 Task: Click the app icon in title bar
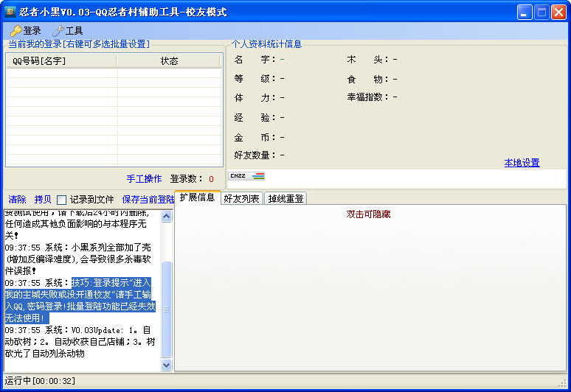point(10,12)
